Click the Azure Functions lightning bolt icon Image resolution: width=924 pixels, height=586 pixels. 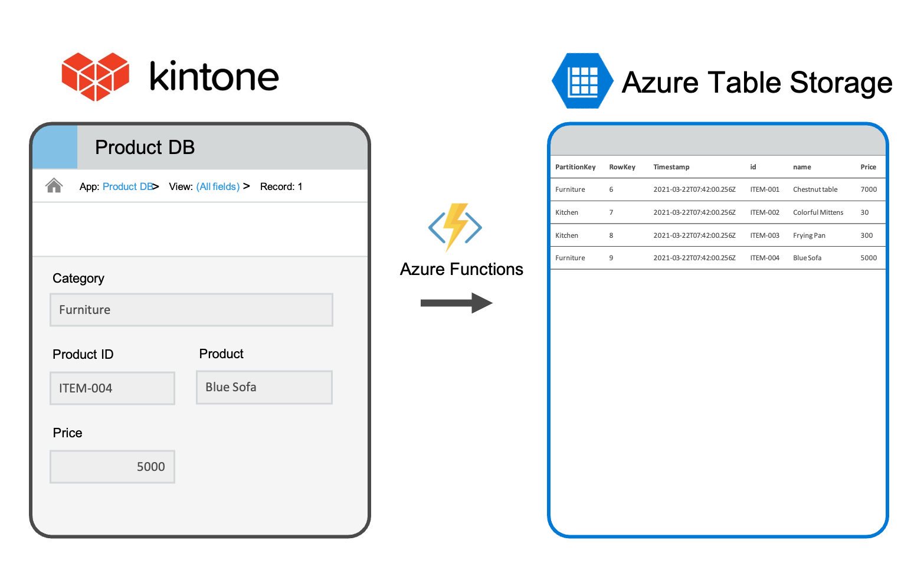click(x=455, y=227)
